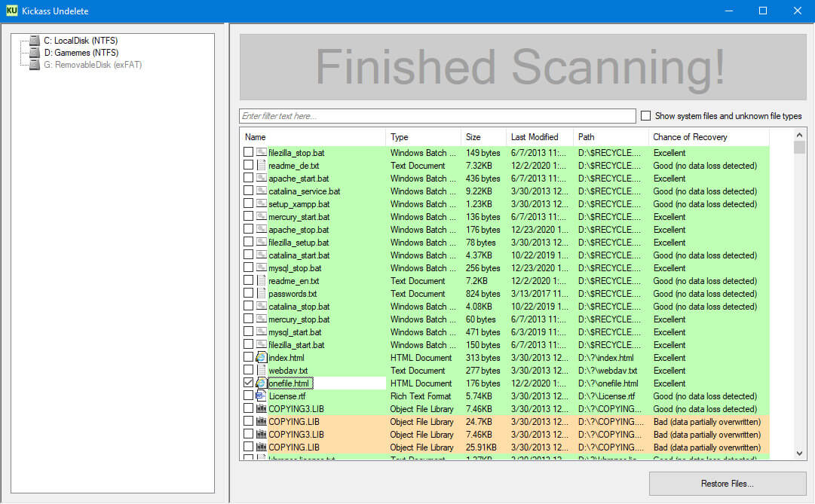The width and height of the screenshot is (815, 504).
Task: Click the document icon of readme_en.txt
Action: pyautogui.click(x=262, y=280)
